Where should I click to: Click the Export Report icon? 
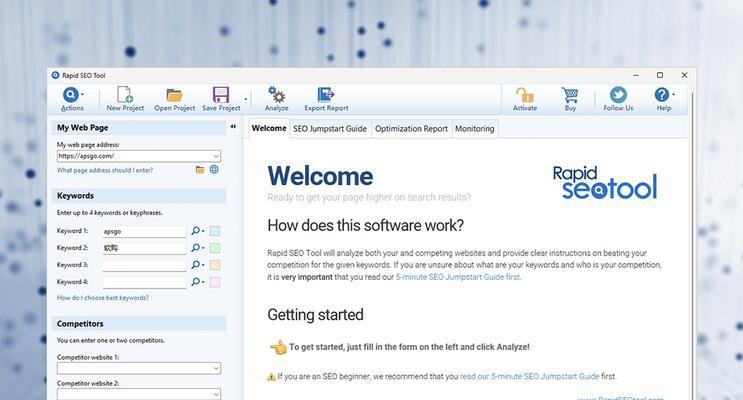click(x=326, y=95)
